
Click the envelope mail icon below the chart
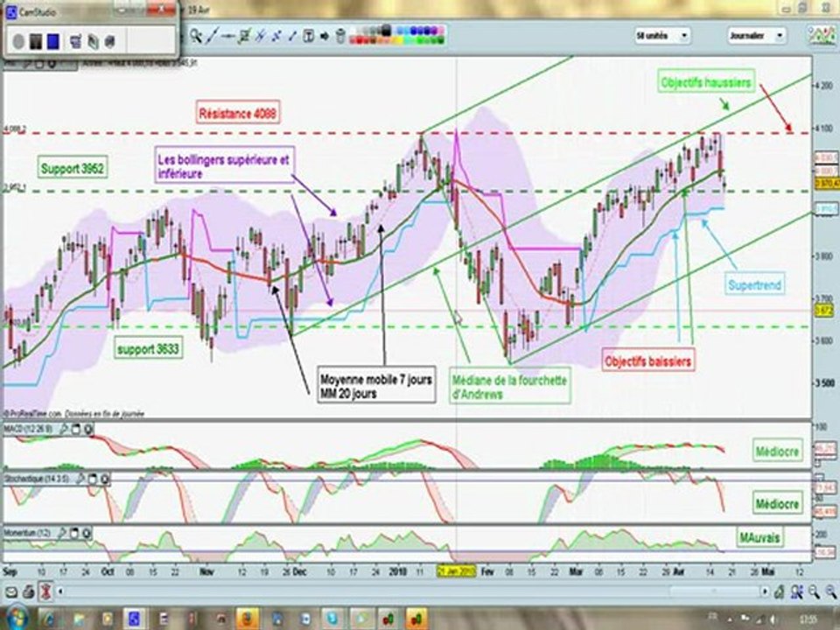[11, 592]
